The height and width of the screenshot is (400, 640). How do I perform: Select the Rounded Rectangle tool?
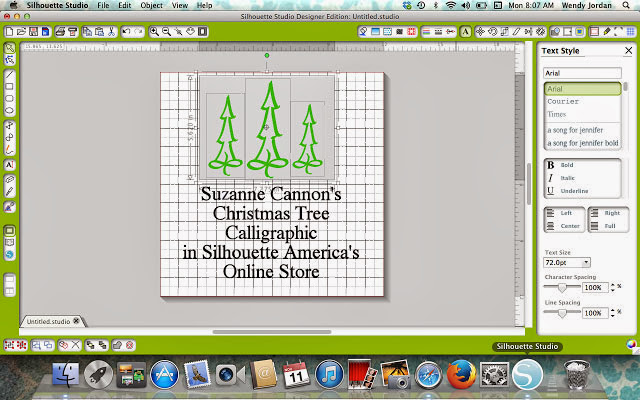(x=10, y=98)
